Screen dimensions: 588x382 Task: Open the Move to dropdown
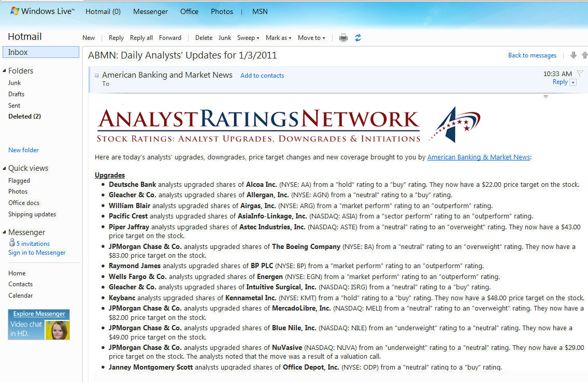click(x=311, y=38)
